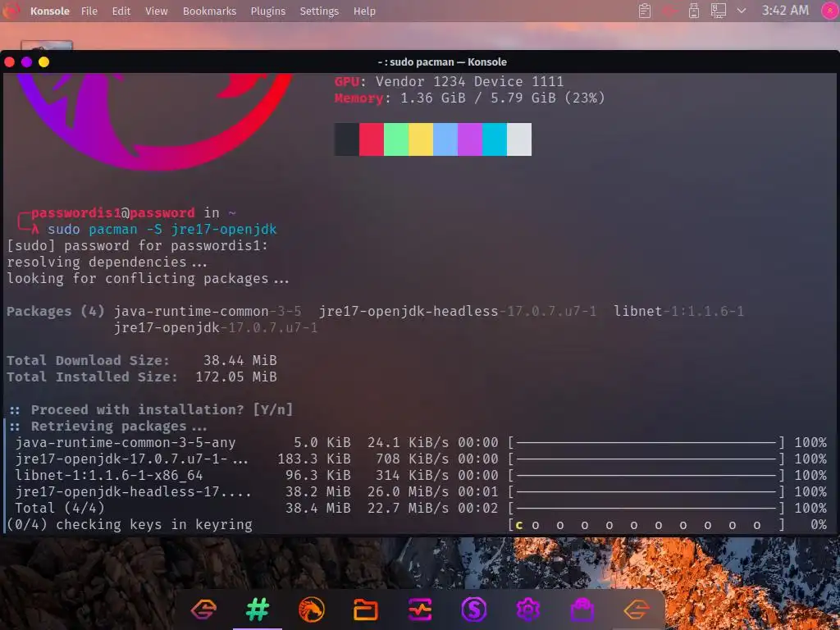This screenshot has width=840, height=630.
Task: Click the 3:42 AM clock
Action: pos(785,11)
